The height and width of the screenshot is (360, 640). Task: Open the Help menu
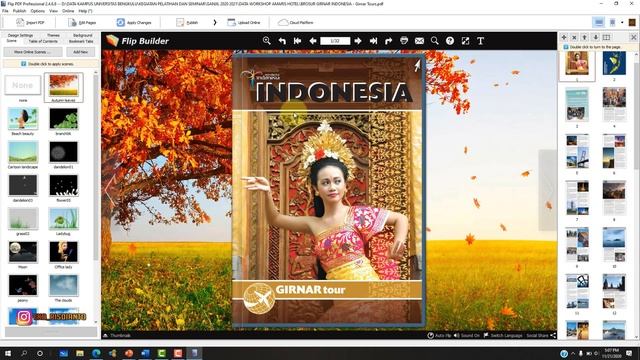point(85,11)
